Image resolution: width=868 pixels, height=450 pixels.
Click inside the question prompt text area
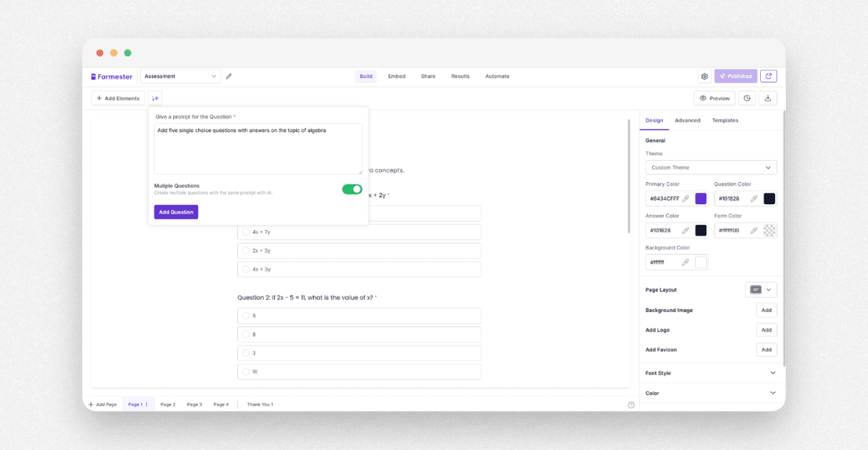point(258,146)
